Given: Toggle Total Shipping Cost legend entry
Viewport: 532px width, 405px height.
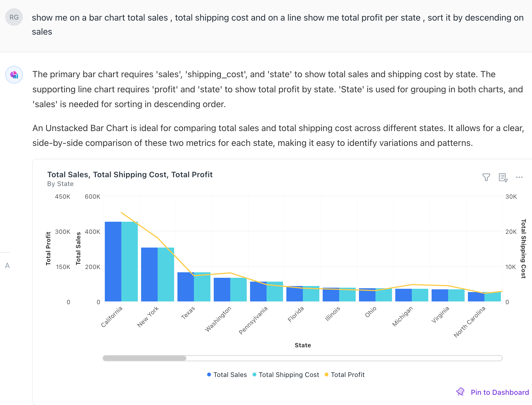Looking at the screenshot, I should (x=289, y=375).
